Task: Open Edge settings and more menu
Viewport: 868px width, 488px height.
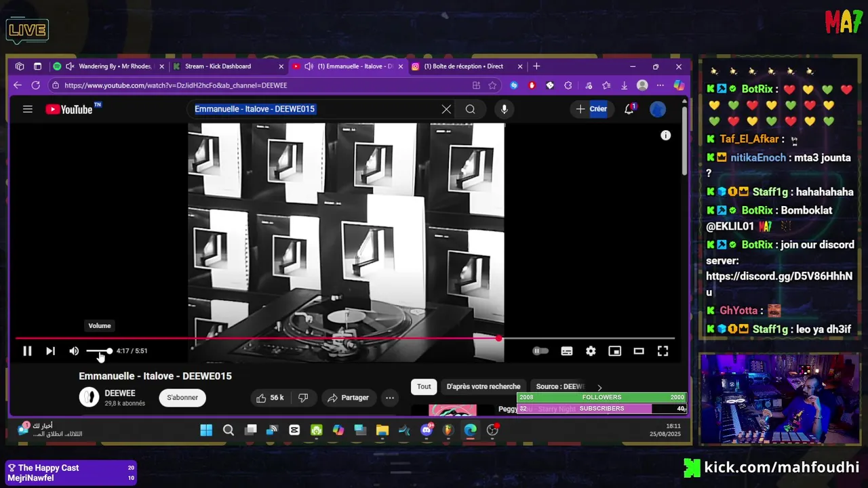Action: tap(660, 85)
